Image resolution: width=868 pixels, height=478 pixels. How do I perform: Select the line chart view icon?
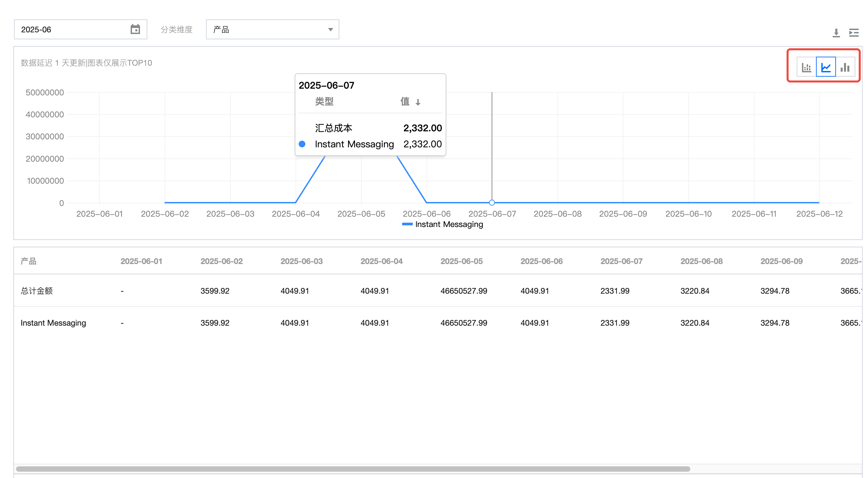[826, 67]
